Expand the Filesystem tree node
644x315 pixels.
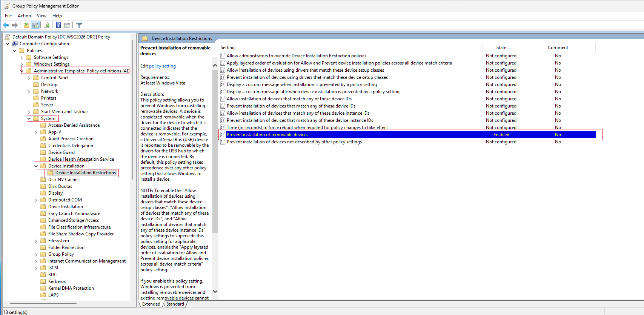(36, 241)
